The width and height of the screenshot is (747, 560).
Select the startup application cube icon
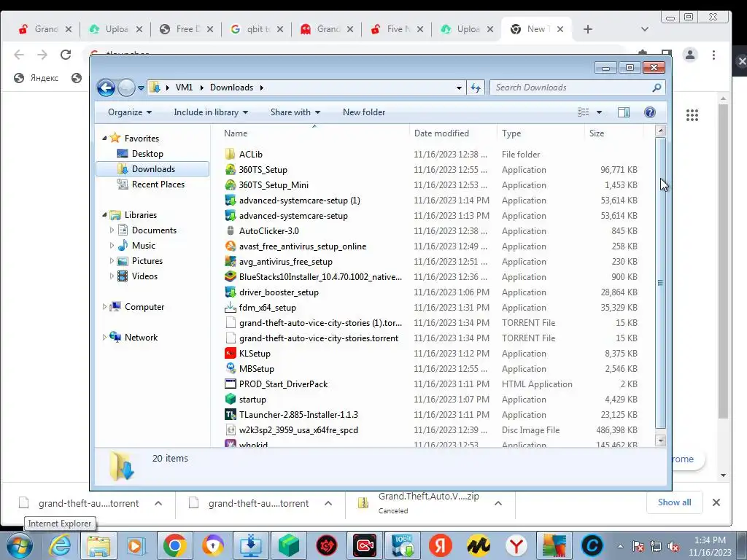click(230, 399)
